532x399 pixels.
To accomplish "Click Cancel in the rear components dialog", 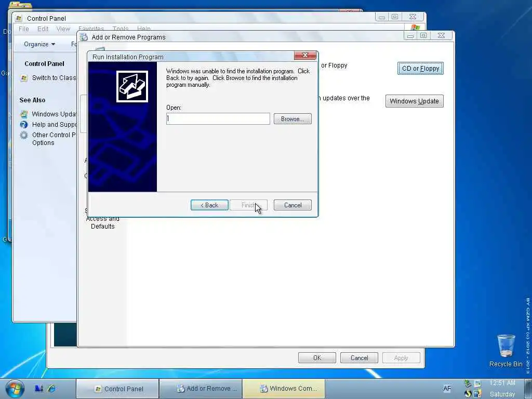I will coord(359,357).
